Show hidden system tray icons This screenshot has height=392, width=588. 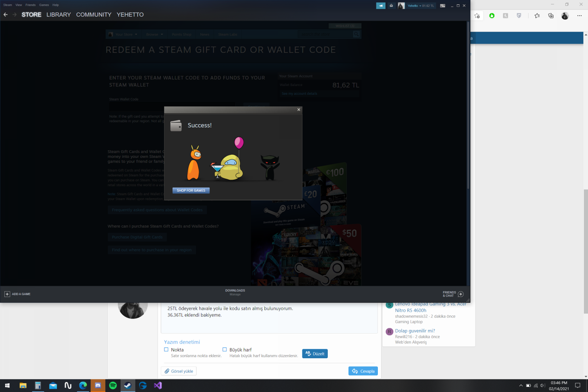[521, 385]
